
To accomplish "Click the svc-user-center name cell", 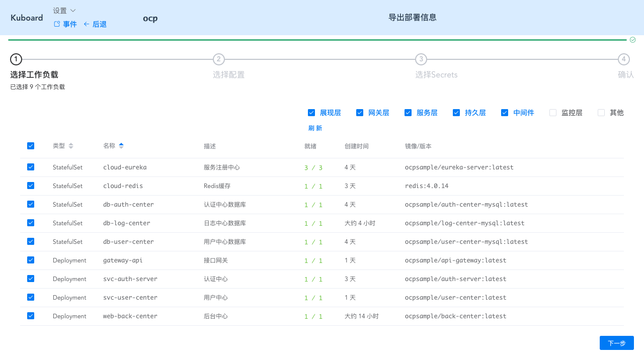I will (x=130, y=298).
